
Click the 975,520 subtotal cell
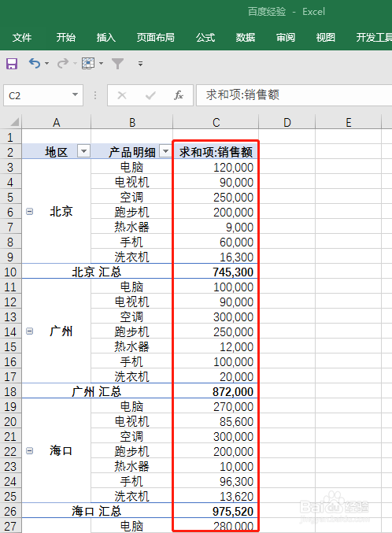[216, 511]
